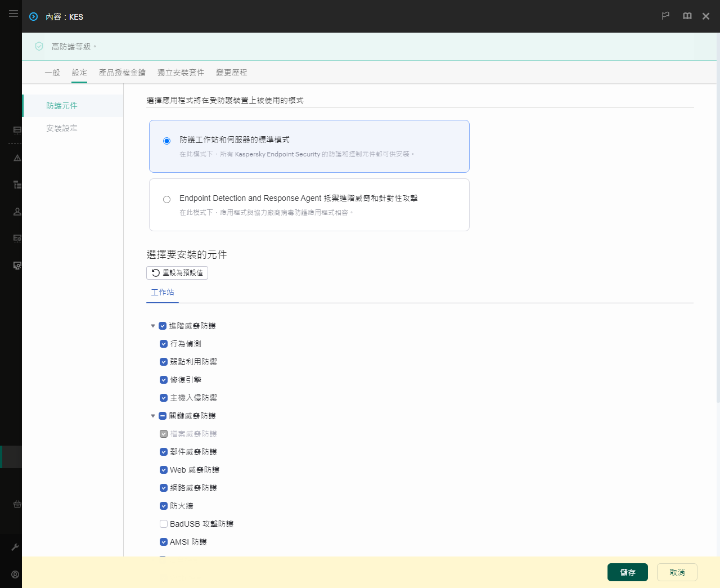Close the KES properties panel
The image size is (720, 588).
tap(706, 16)
